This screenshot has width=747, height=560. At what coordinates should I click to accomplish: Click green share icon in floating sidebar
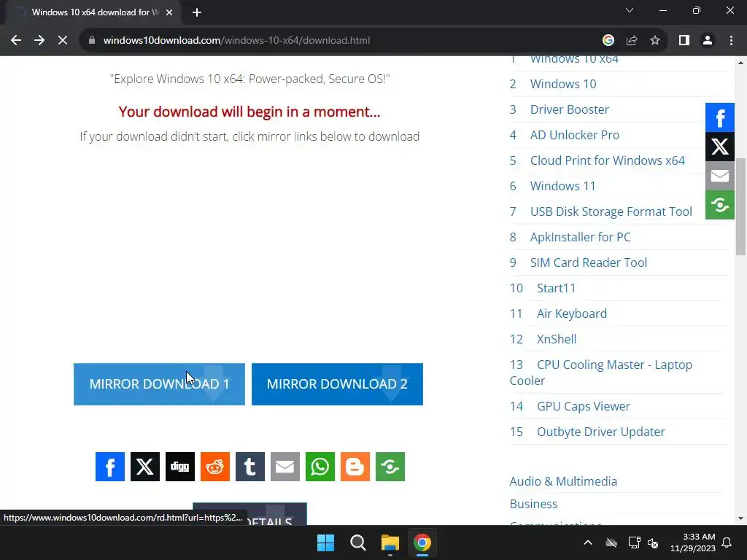tap(720, 205)
